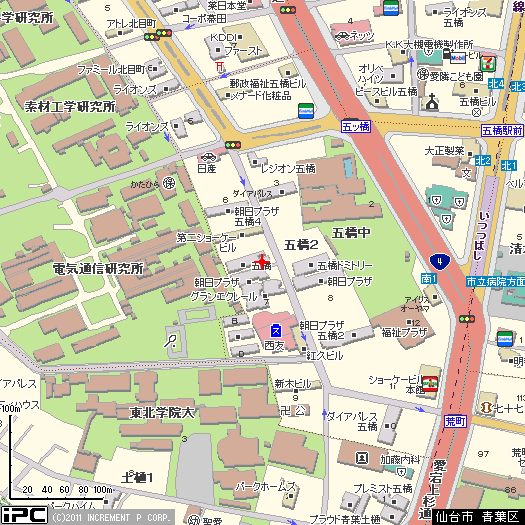Click the red cross marker at map center
The width and height of the screenshot is (525, 525).
pyautogui.click(x=262, y=261)
